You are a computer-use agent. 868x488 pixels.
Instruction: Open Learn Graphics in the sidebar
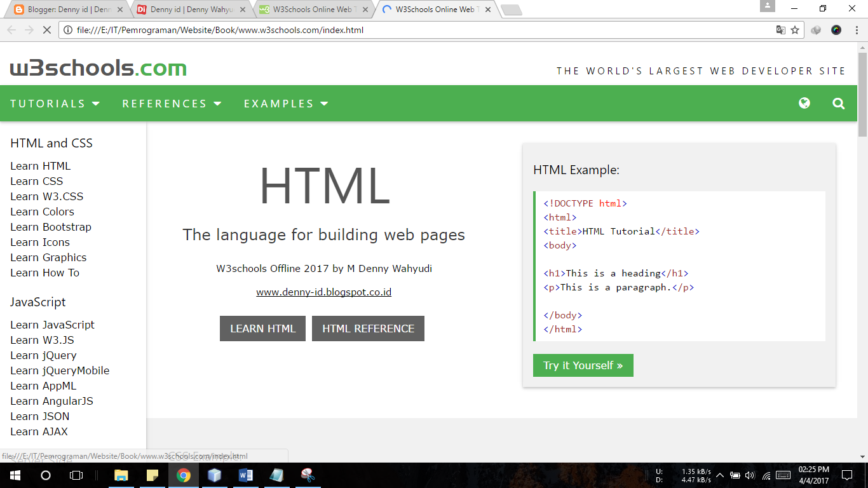click(48, 257)
